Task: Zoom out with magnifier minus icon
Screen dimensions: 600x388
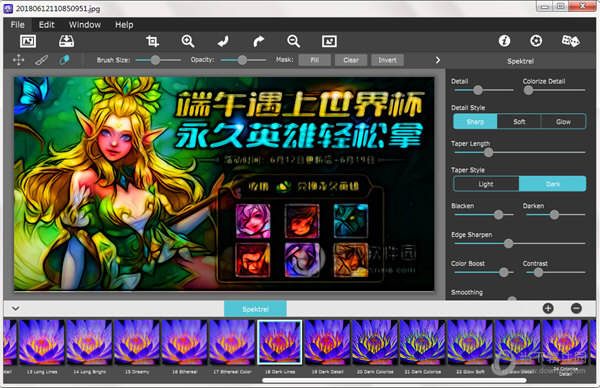Action: [x=293, y=41]
